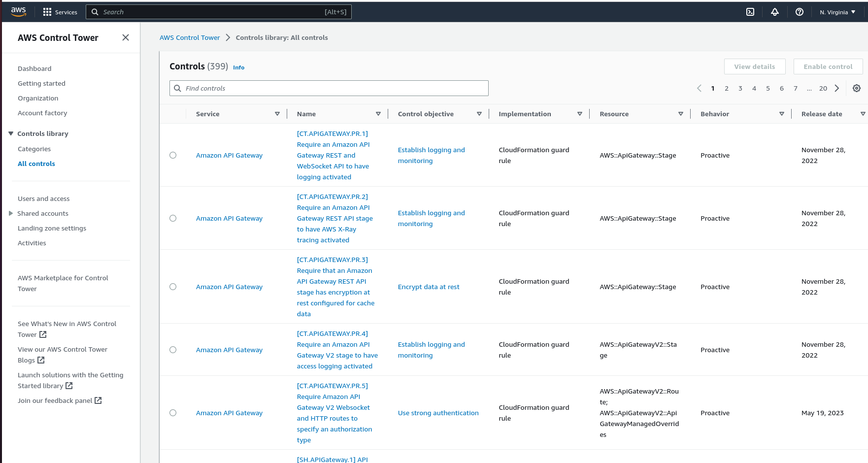
Task: Jump to page 20 of controls
Action: (x=823, y=88)
